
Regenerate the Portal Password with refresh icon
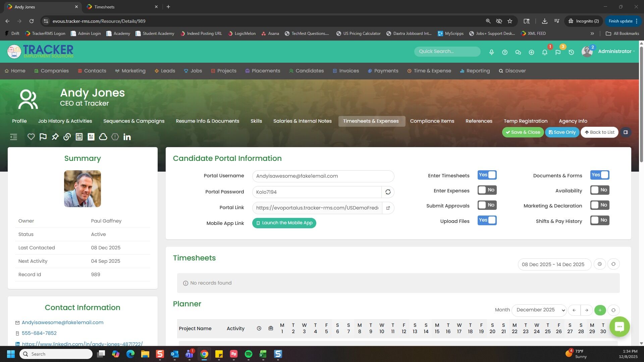click(388, 192)
